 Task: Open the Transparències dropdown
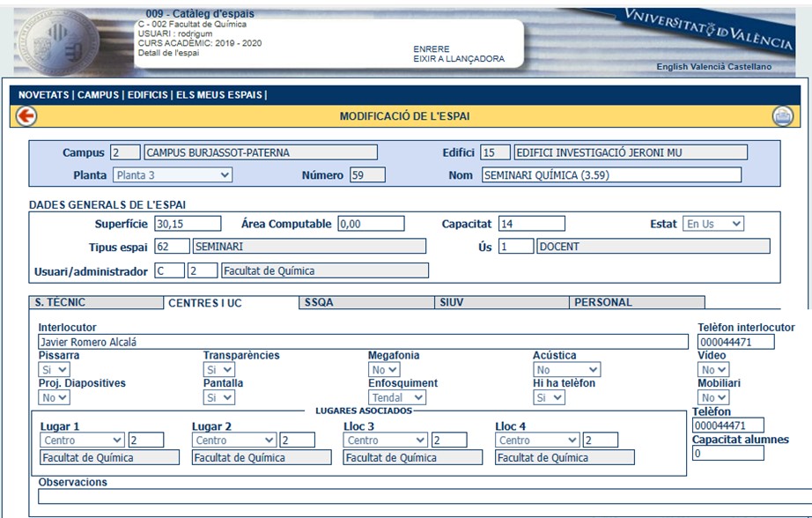tap(219, 369)
